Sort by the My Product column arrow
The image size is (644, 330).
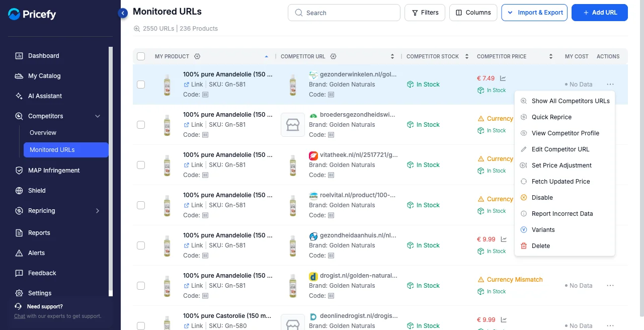pyautogui.click(x=266, y=56)
